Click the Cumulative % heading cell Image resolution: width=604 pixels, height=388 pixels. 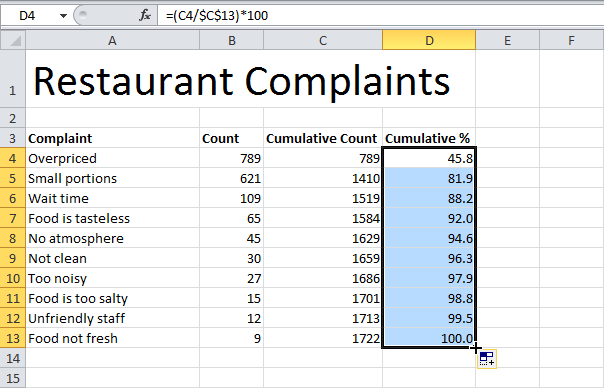pyautogui.click(x=429, y=138)
